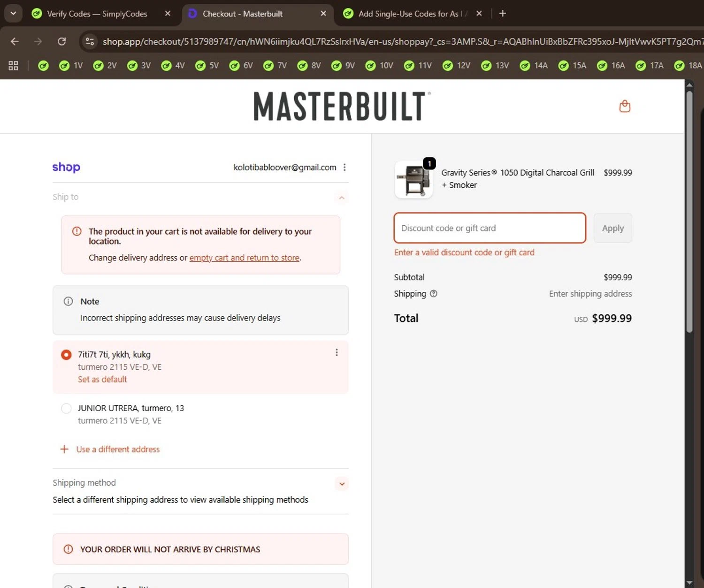
Task: Click the Masterbuilt logo
Action: coord(342,107)
